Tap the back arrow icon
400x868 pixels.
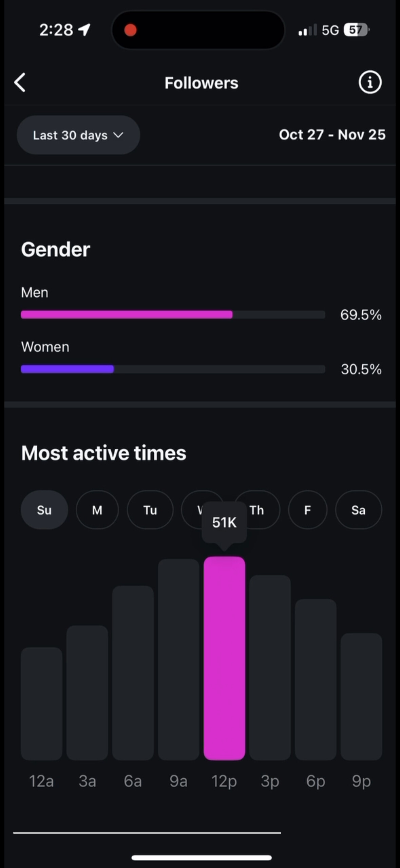coord(20,83)
